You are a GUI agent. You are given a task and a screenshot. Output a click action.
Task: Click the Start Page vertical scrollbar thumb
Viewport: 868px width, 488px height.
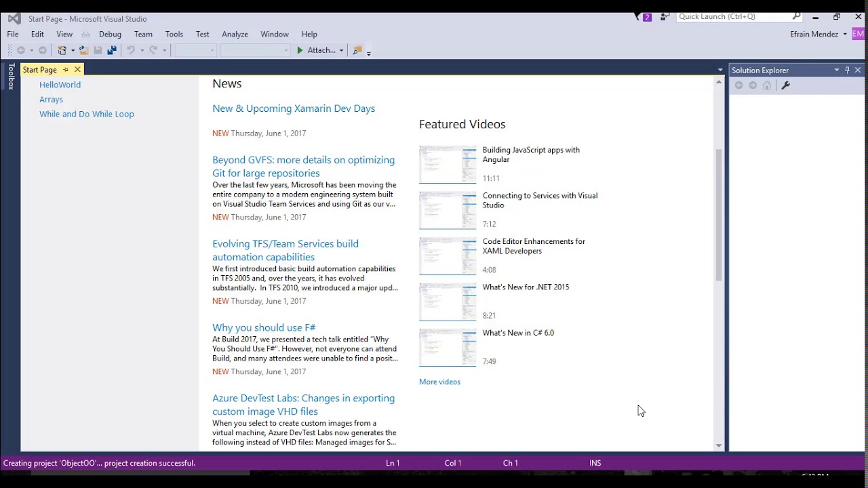719,214
